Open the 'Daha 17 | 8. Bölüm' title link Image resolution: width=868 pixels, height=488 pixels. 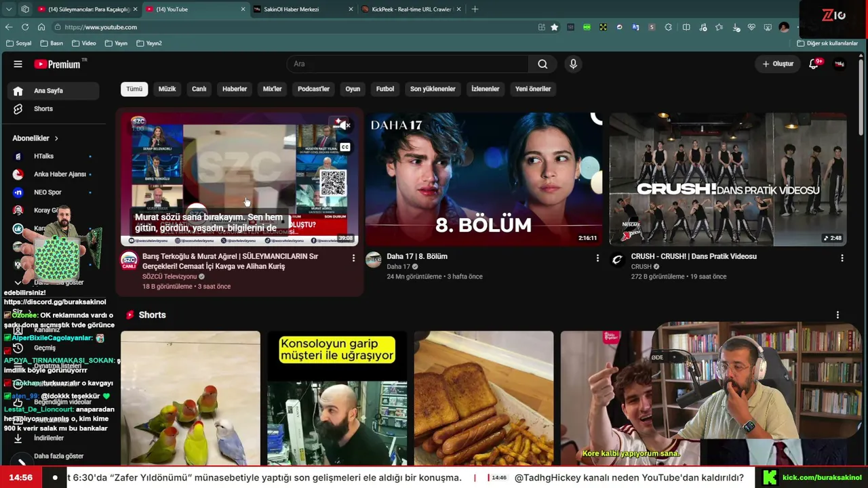417,256
